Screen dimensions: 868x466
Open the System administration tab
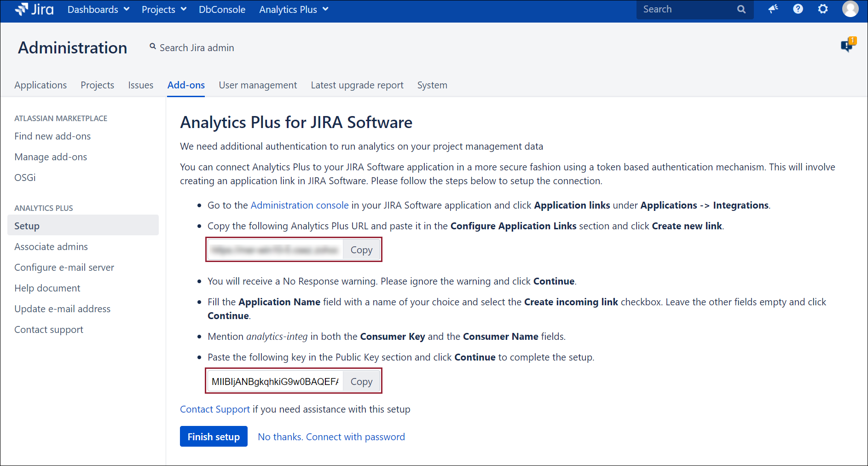432,85
